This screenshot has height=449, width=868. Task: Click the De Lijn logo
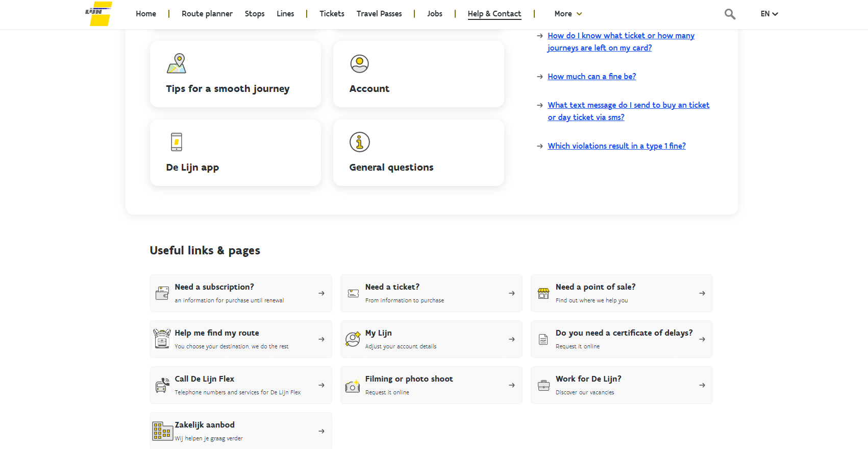coord(98,14)
